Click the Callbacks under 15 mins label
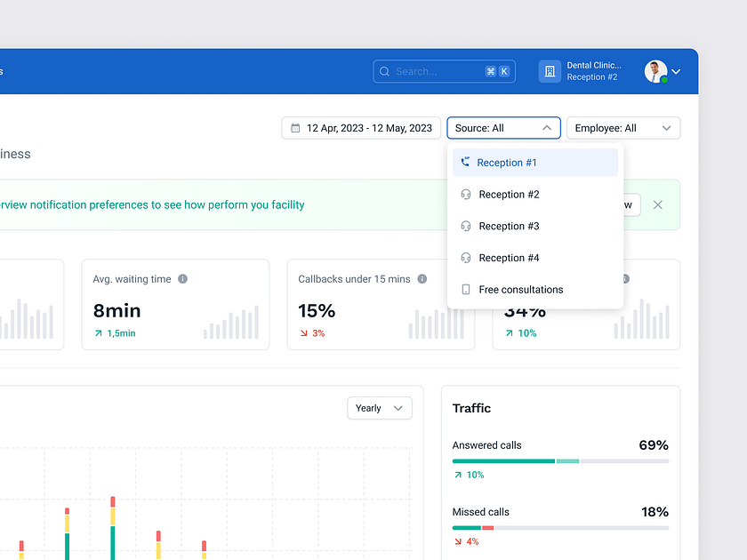 (354, 279)
